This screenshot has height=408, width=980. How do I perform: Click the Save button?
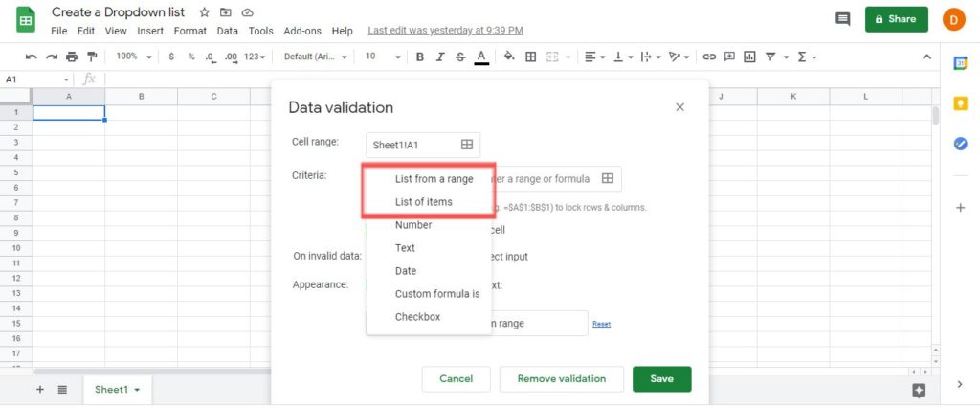662,378
